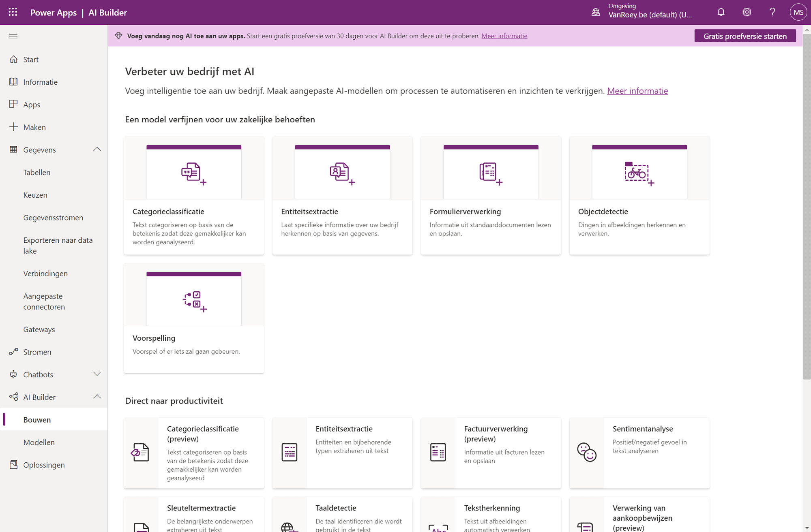Click the Factuurverwerking invoice icon

point(438,452)
